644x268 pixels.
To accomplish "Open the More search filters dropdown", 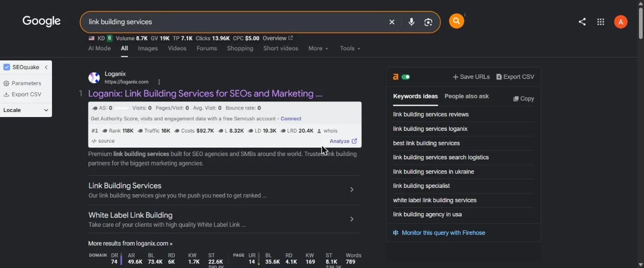I will 318,48.
